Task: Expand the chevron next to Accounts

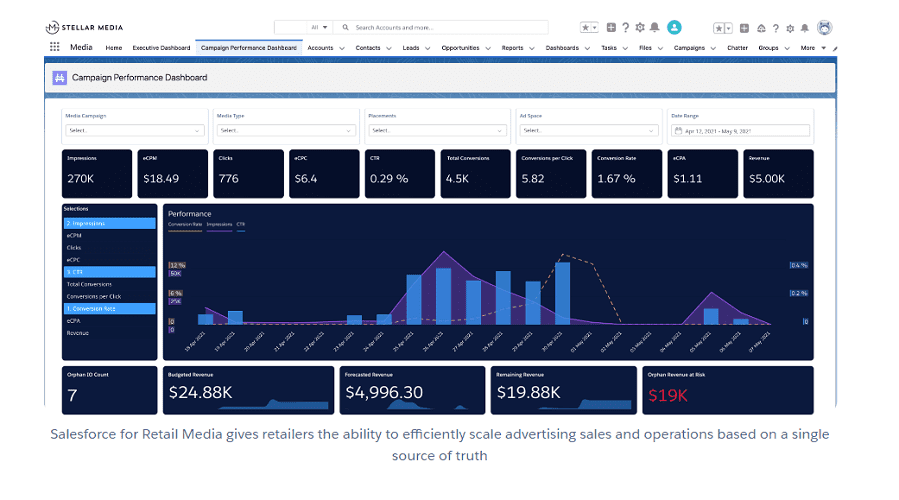Action: click(342, 48)
